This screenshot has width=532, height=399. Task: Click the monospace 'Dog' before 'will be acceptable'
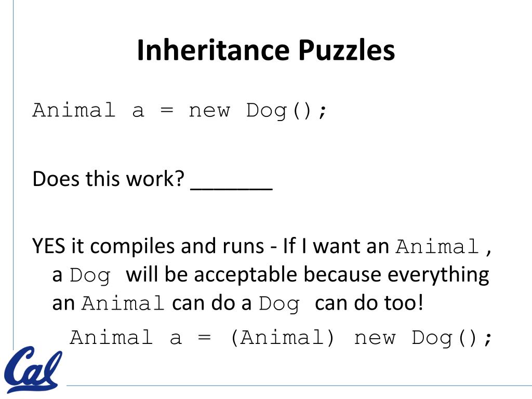[90, 275]
